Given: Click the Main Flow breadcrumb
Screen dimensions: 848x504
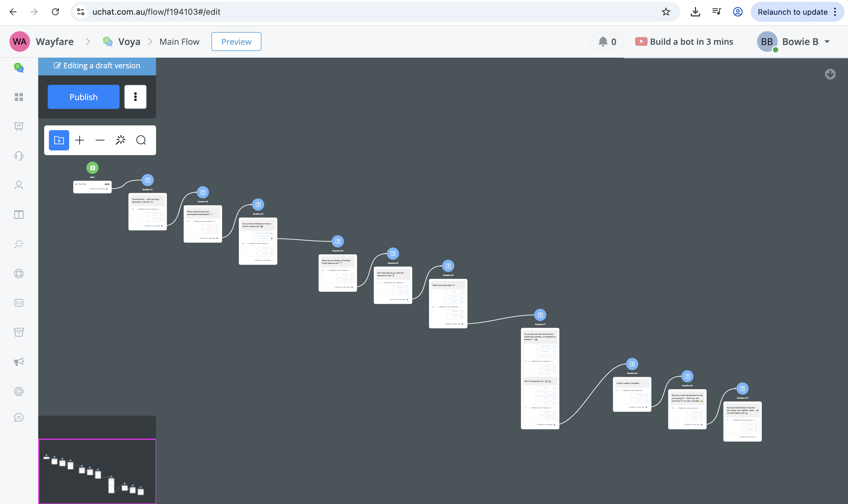Looking at the screenshot, I should (x=179, y=42).
